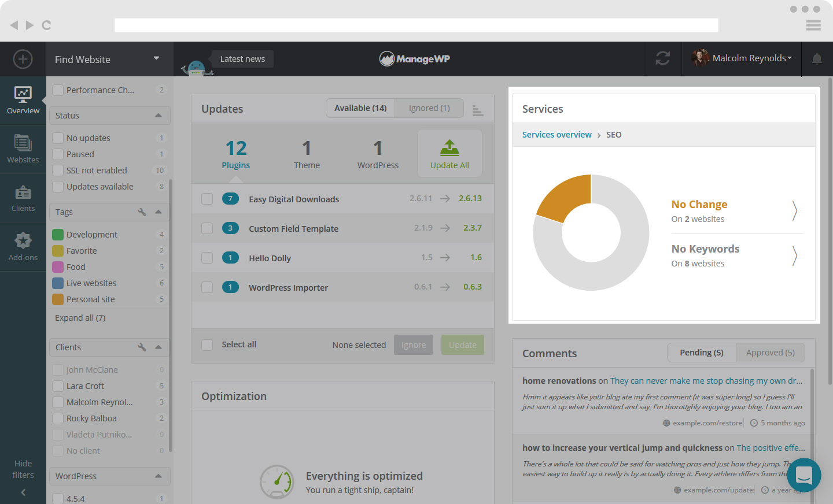The width and height of the screenshot is (833, 504).
Task: Select the 1 WordPress tab
Action: 378,154
